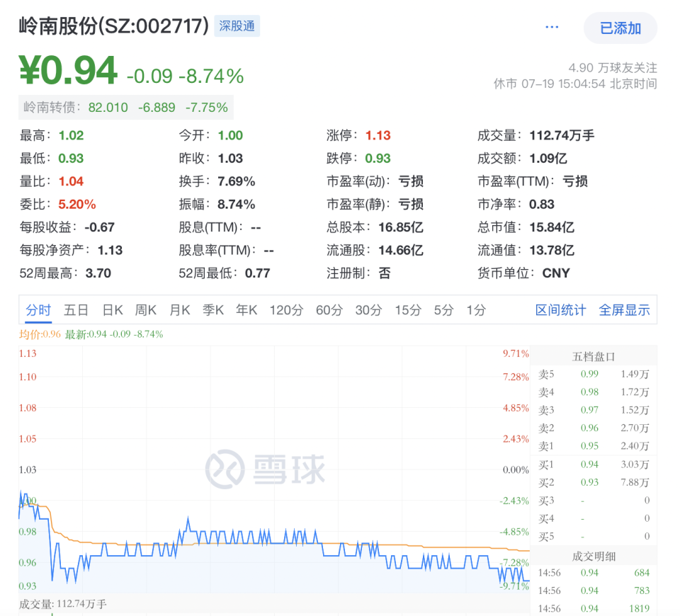Image resolution: width=680 pixels, height=616 pixels.
Task: Switch to the 季K chart tab
Action: pyautogui.click(x=213, y=310)
